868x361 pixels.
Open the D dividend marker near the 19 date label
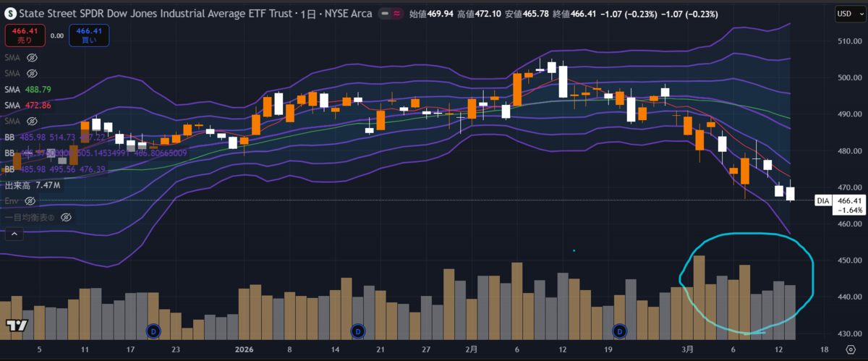(x=619, y=331)
